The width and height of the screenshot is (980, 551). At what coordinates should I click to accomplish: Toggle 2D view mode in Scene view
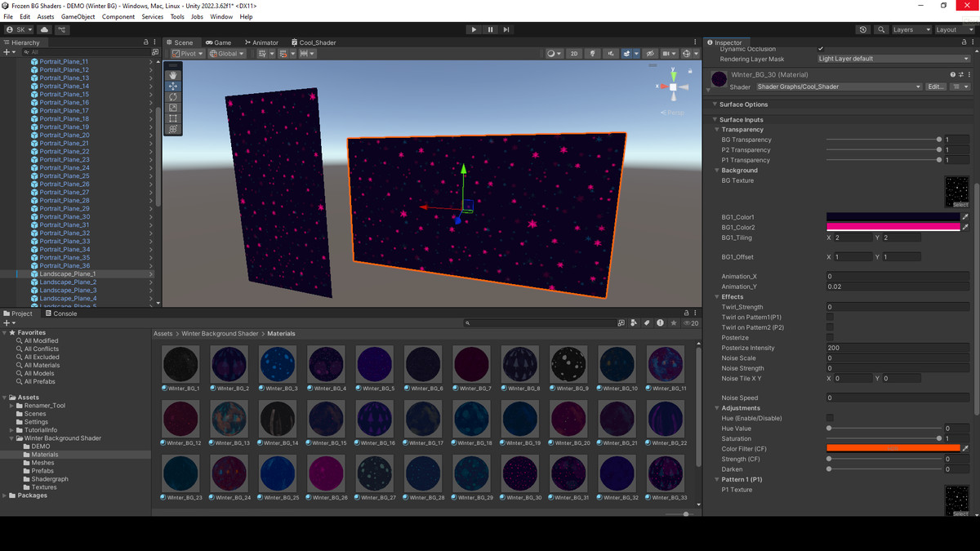(x=574, y=54)
